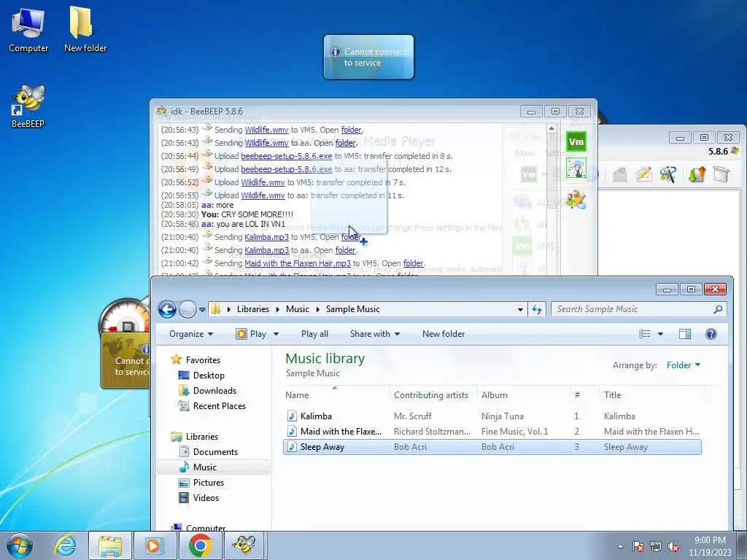Expand the address bar history dropdown arrow
The height and width of the screenshot is (560, 747).
click(x=519, y=309)
